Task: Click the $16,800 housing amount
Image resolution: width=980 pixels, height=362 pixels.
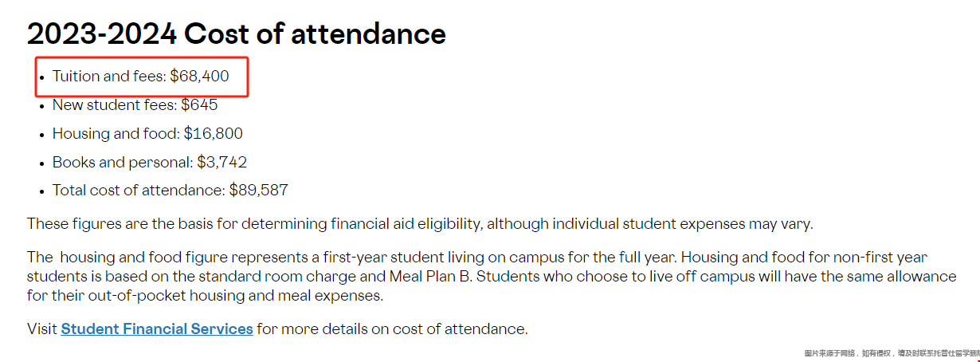Action: pyautogui.click(x=213, y=134)
